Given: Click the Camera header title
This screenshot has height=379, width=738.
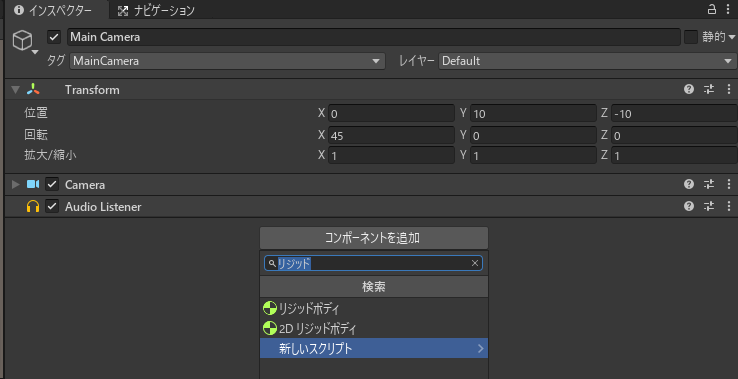Looking at the screenshot, I should pyautogui.click(x=85, y=185).
